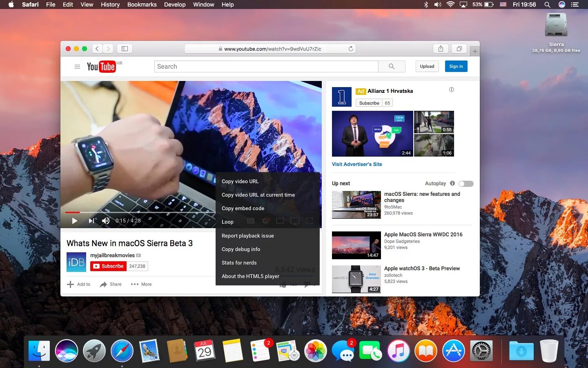The height and width of the screenshot is (368, 588).
Task: Open a new Safari tab with plus
Action: click(x=474, y=51)
